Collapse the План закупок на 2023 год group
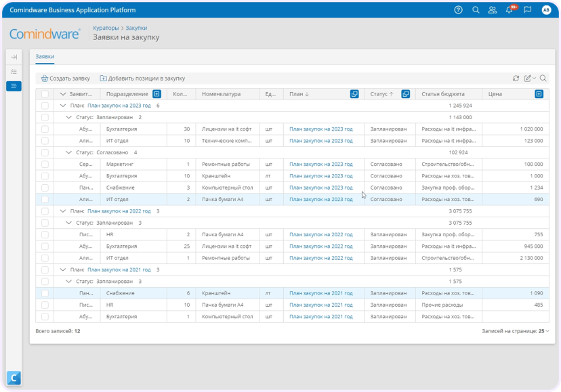Viewport: 561px width, 392px height. point(63,106)
